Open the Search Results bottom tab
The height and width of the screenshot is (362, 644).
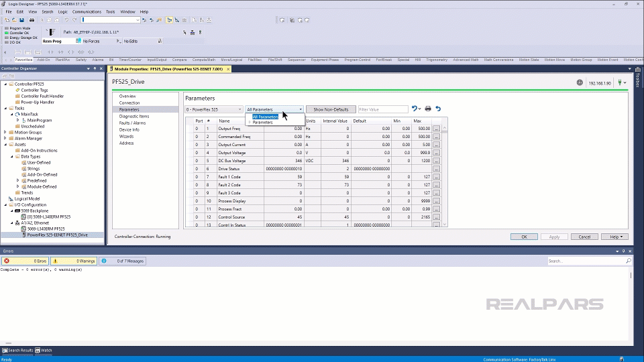pyautogui.click(x=17, y=351)
